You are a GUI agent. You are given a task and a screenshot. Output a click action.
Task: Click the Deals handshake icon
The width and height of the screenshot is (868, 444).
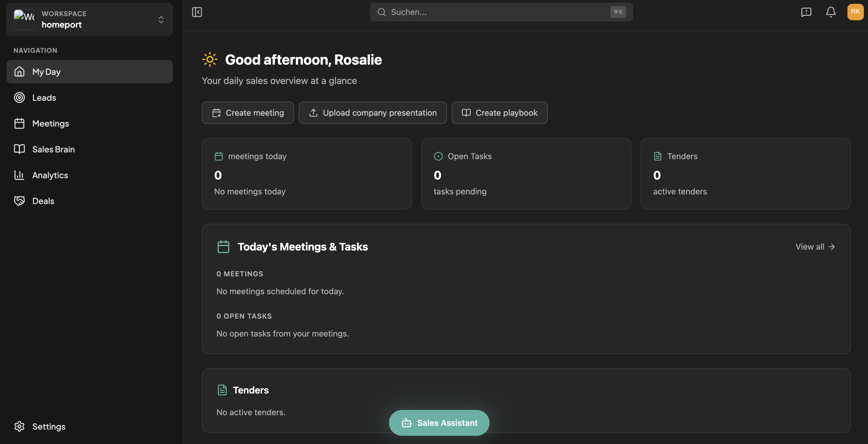[19, 201]
